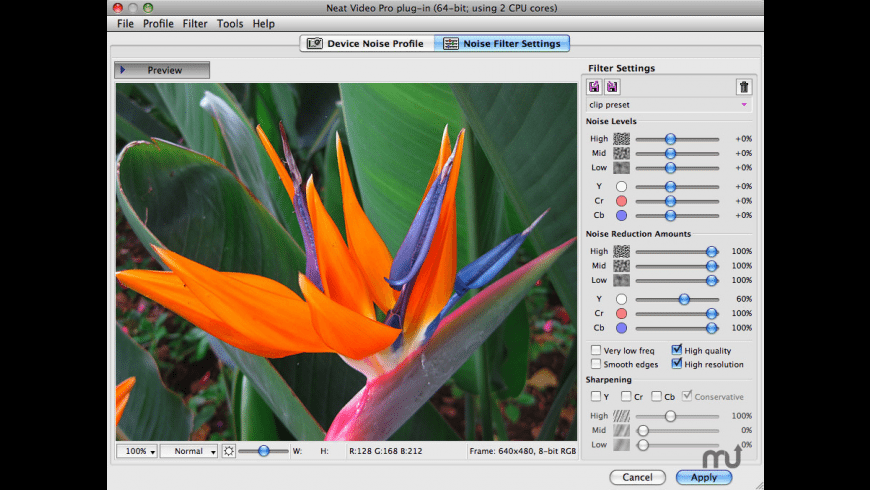This screenshot has height=490, width=870.
Task: Click the Low icon under Noise Reduction Amounts
Action: 621,280
